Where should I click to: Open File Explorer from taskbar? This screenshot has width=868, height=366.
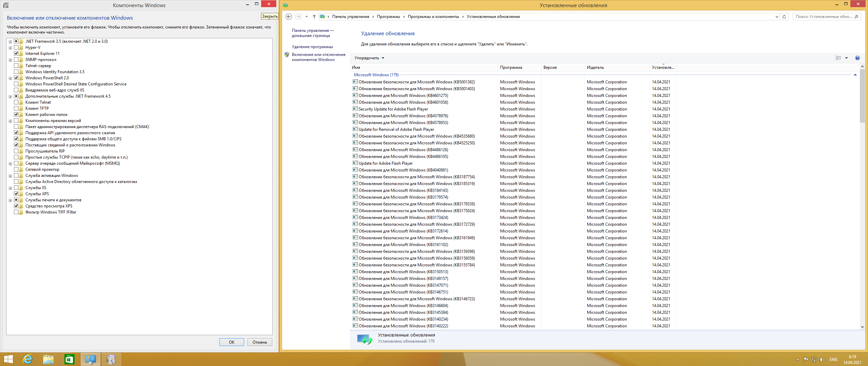tap(48, 359)
